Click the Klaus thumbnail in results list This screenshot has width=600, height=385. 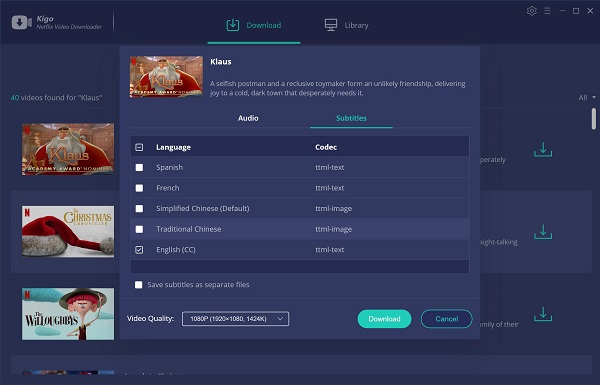click(x=68, y=149)
